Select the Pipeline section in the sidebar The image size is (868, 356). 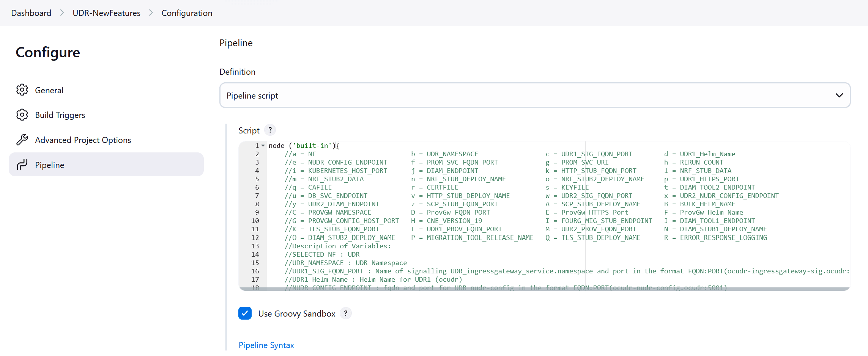[50, 165]
